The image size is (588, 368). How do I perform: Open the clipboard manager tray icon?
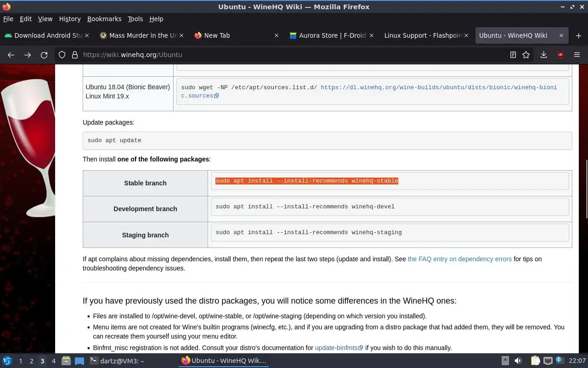click(x=535, y=361)
